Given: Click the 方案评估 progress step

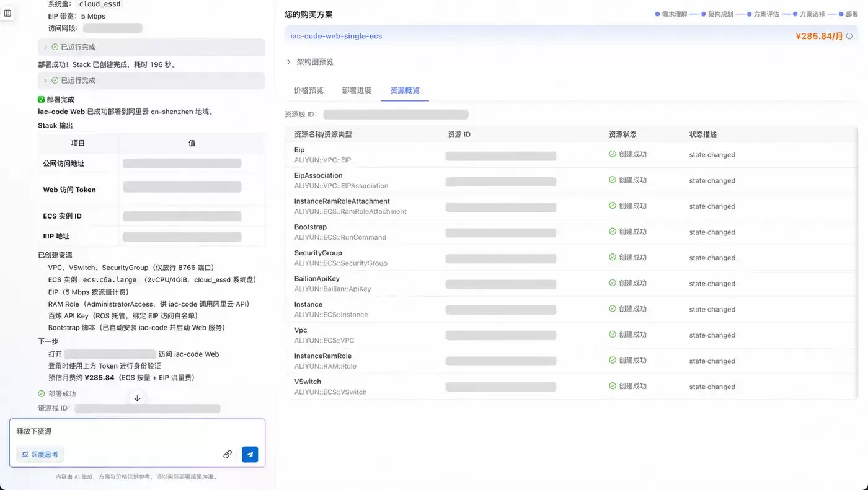Looking at the screenshot, I should coord(763,14).
